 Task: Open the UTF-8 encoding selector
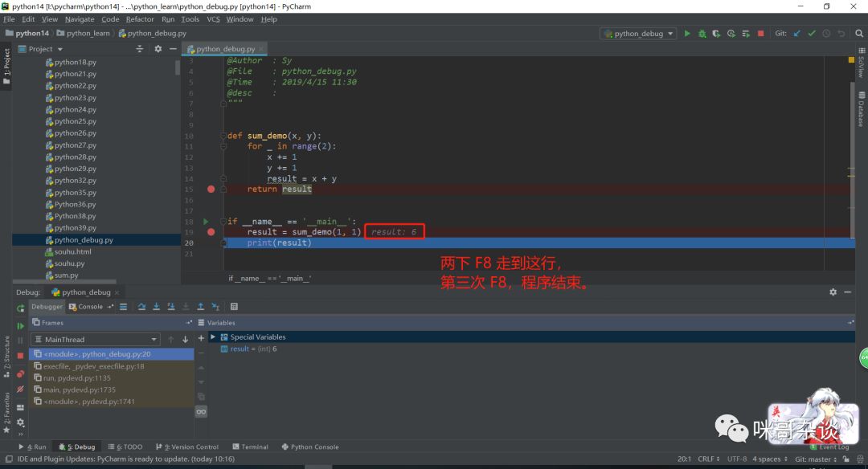[737, 459]
